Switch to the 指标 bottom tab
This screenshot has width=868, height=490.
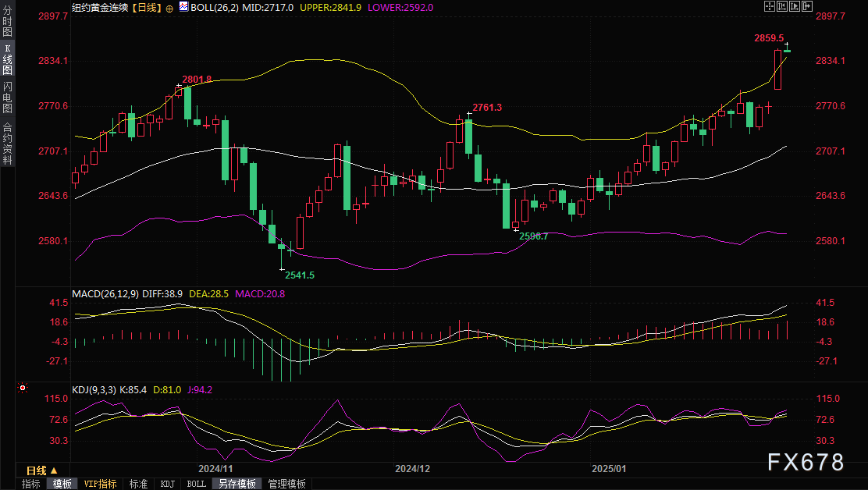click(x=31, y=484)
